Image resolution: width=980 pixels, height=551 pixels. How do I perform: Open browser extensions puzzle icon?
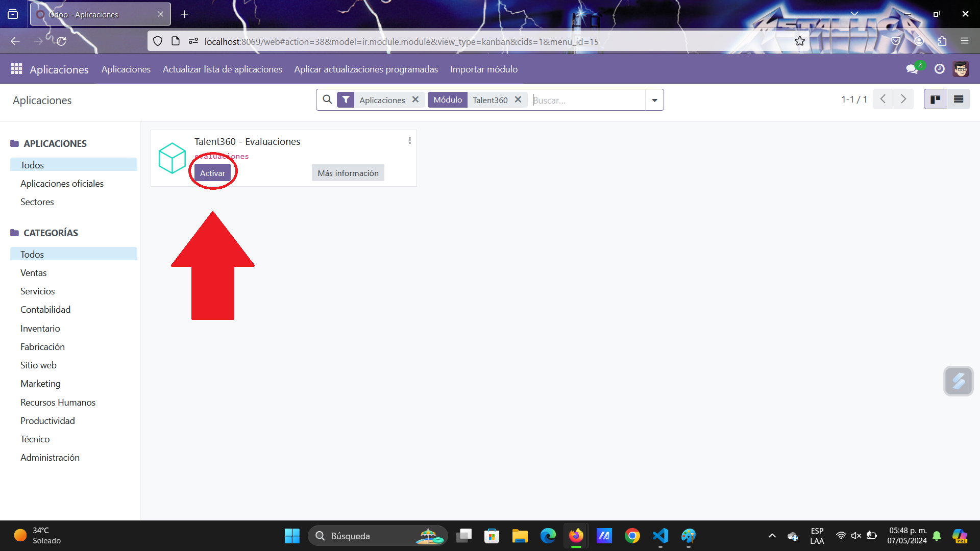[x=942, y=41]
